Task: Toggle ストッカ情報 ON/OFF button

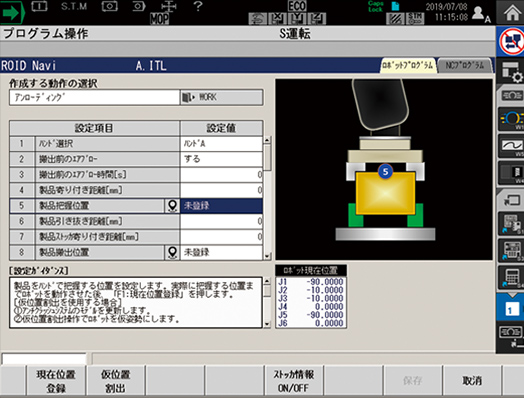Action: click(x=294, y=381)
